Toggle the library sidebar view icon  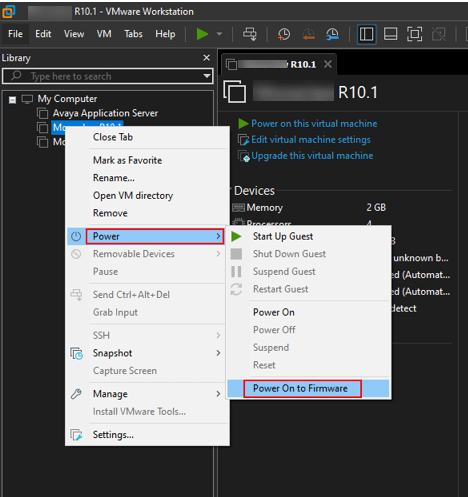point(366,34)
